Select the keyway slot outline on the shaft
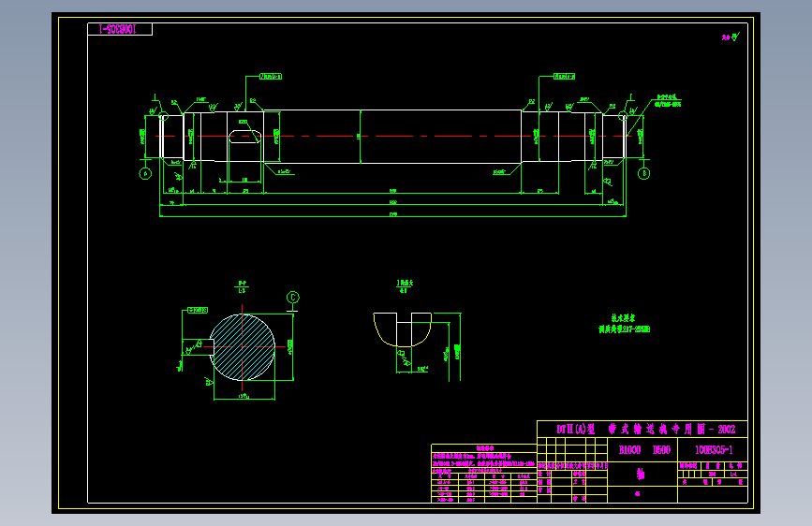Screen dimensions: 812x526 pyautogui.click(x=244, y=136)
